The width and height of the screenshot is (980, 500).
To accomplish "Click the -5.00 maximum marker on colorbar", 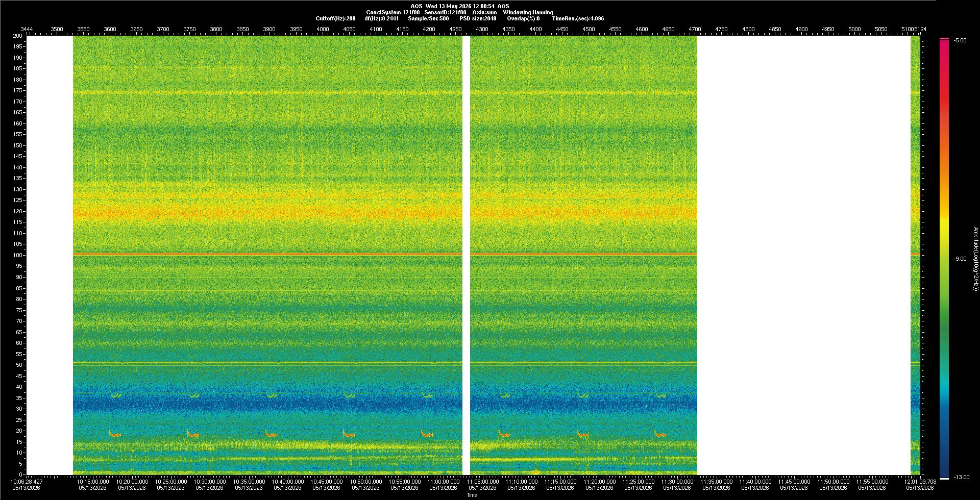I will click(960, 40).
